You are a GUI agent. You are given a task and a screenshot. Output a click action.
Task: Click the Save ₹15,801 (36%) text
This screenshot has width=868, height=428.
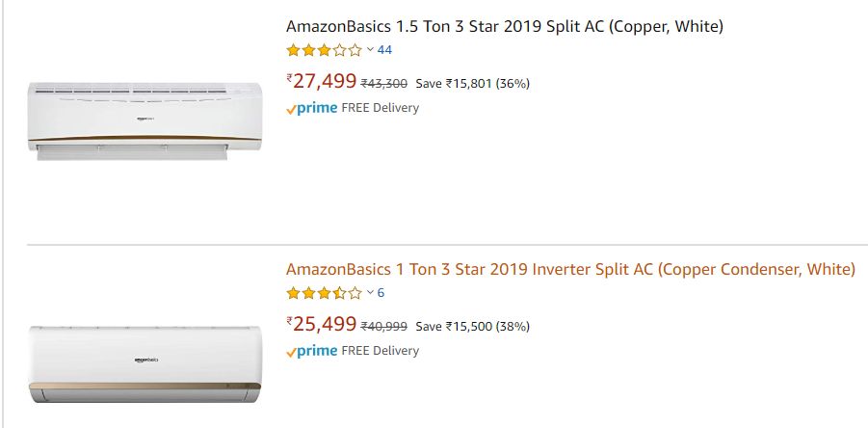pos(473,84)
